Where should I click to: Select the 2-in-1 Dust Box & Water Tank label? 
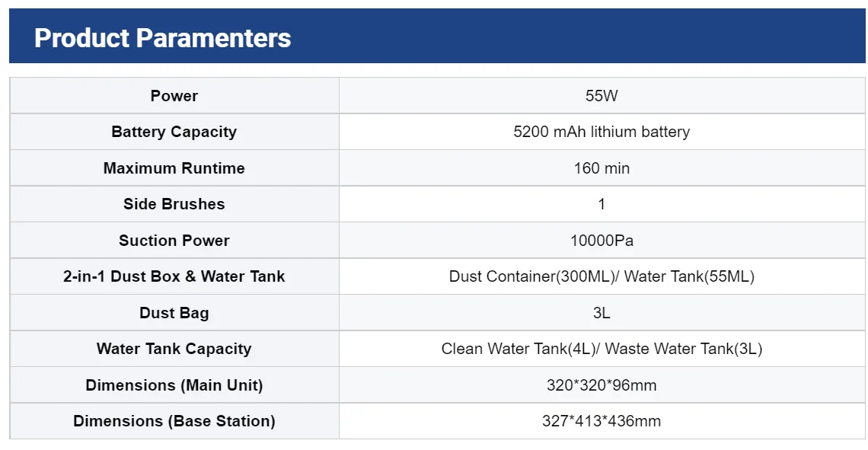click(174, 276)
